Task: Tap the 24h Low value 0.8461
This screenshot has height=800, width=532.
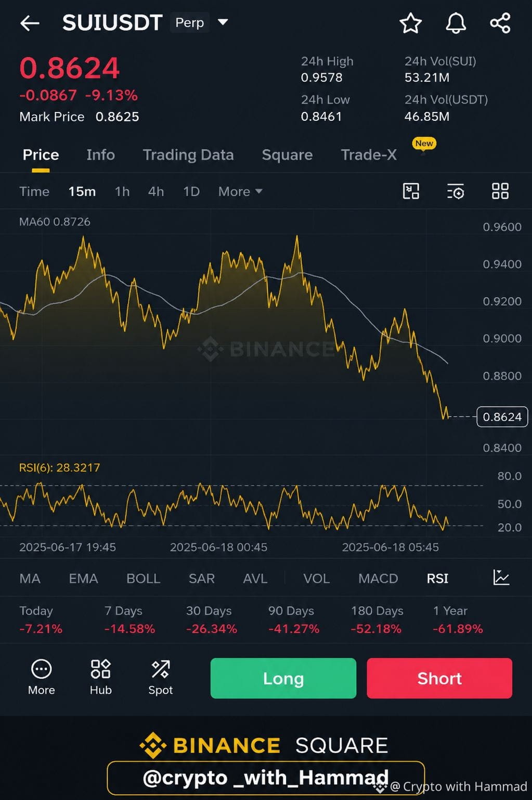Action: pyautogui.click(x=321, y=117)
